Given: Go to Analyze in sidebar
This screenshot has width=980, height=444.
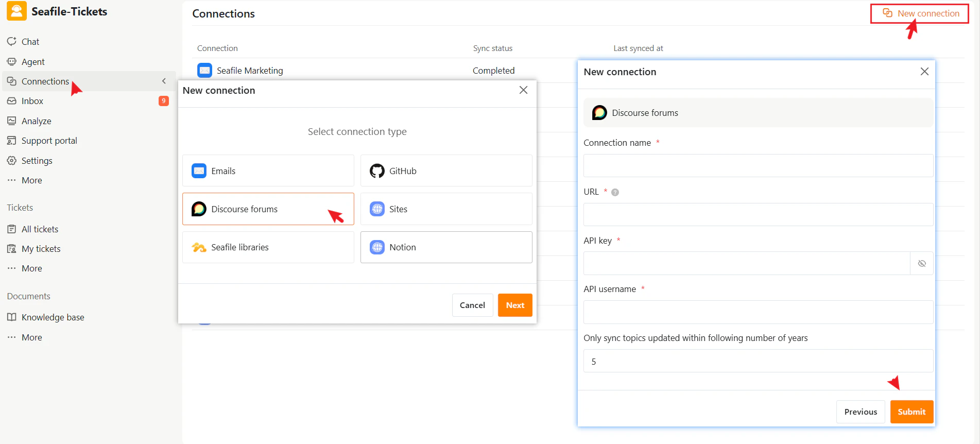Looking at the screenshot, I should [36, 121].
